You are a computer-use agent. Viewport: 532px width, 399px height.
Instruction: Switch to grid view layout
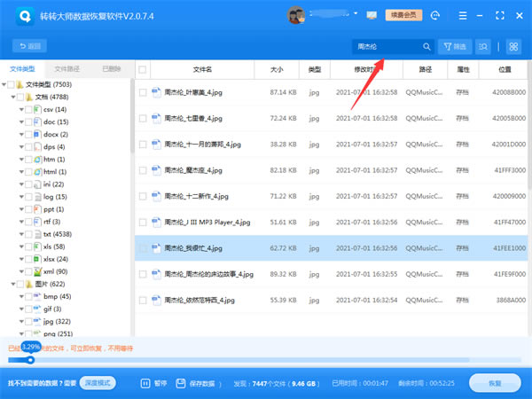(x=513, y=46)
